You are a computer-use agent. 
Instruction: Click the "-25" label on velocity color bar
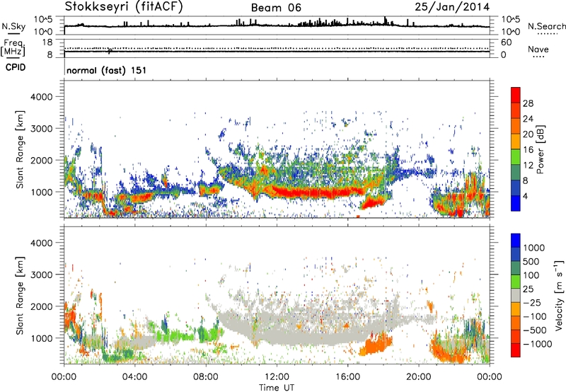532,303
